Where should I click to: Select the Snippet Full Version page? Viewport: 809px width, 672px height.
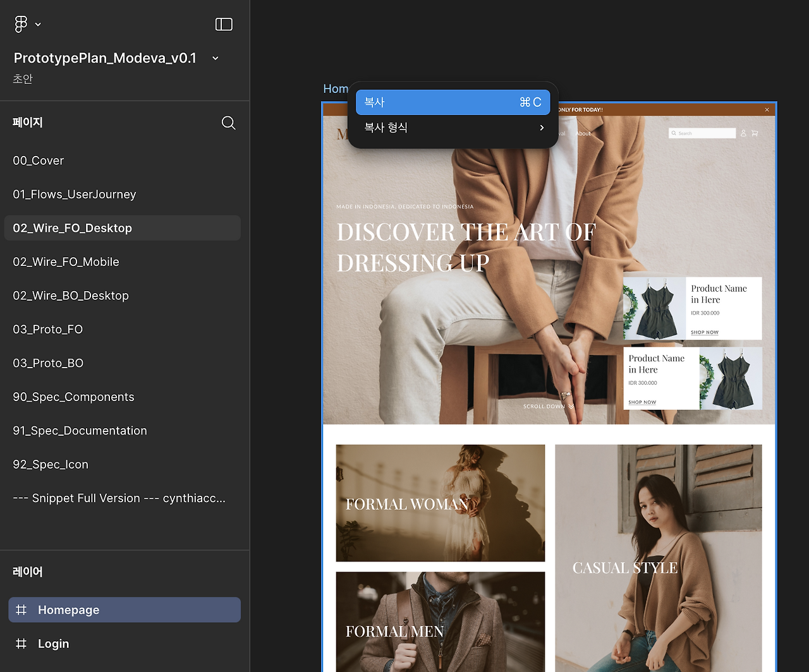pyautogui.click(x=123, y=498)
